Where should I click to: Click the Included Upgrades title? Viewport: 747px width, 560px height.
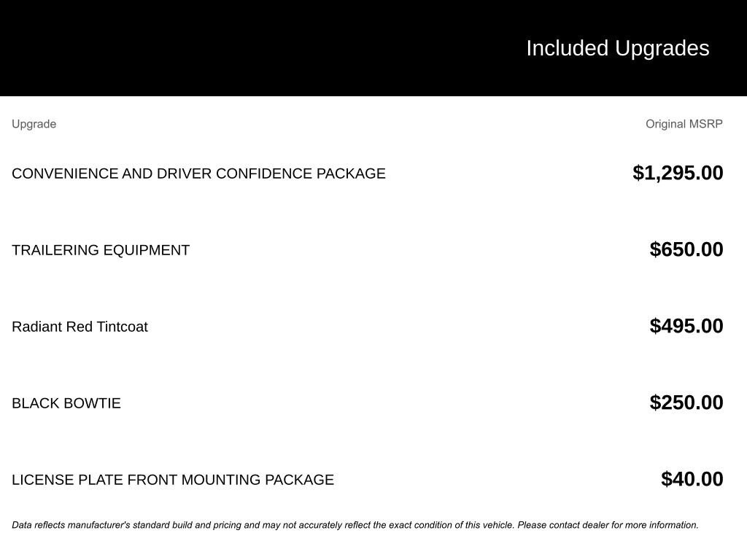pos(617,48)
